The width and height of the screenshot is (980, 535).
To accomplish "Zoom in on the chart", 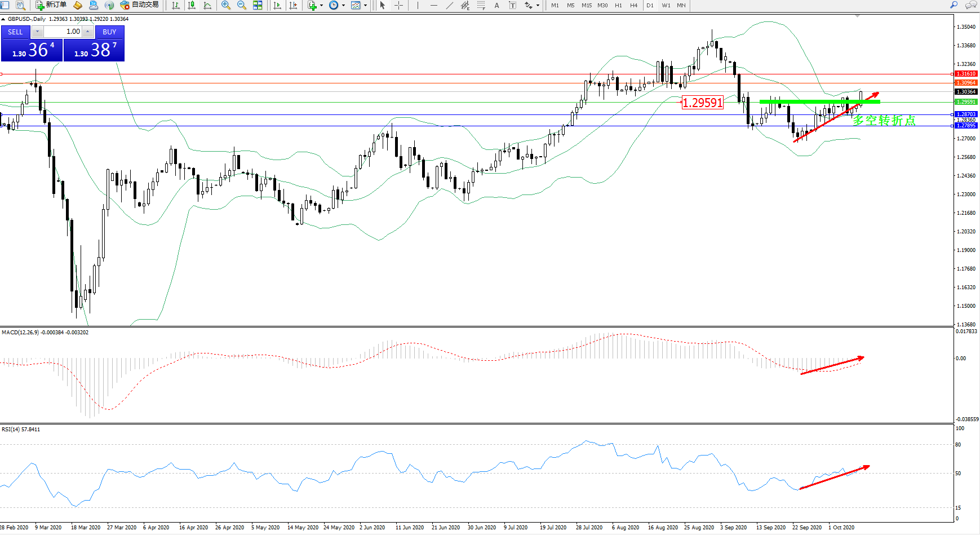I will (x=226, y=5).
